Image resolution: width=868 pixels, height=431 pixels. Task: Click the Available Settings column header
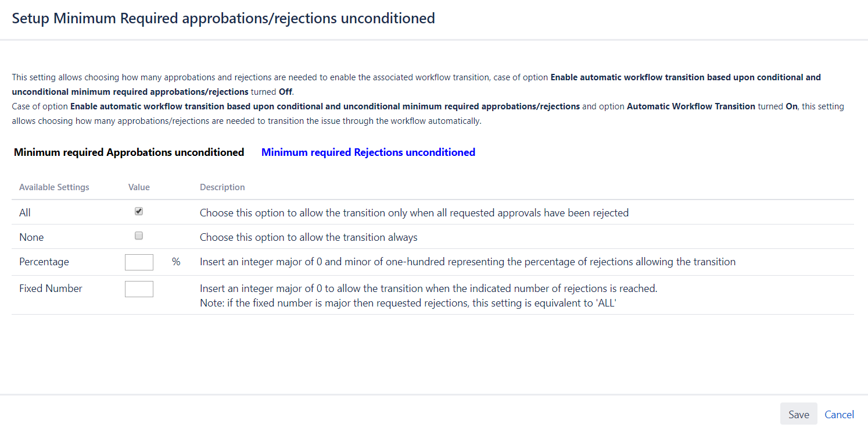coord(54,187)
